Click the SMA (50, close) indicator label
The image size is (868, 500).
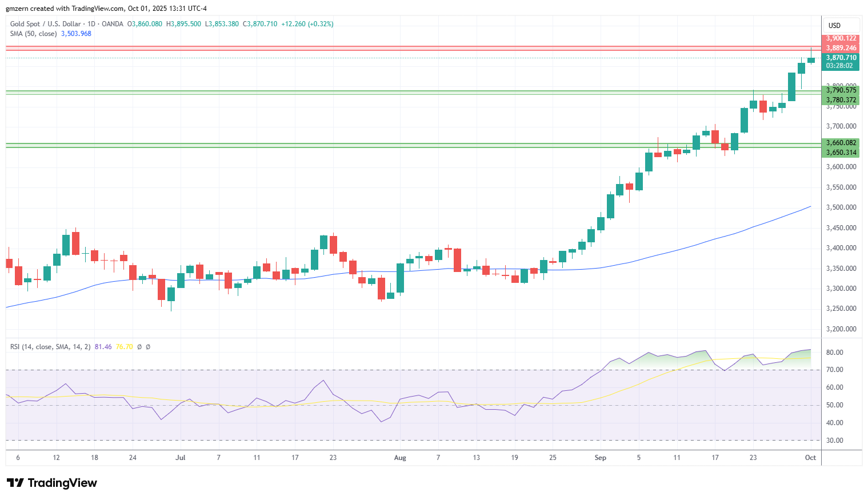[x=34, y=34]
